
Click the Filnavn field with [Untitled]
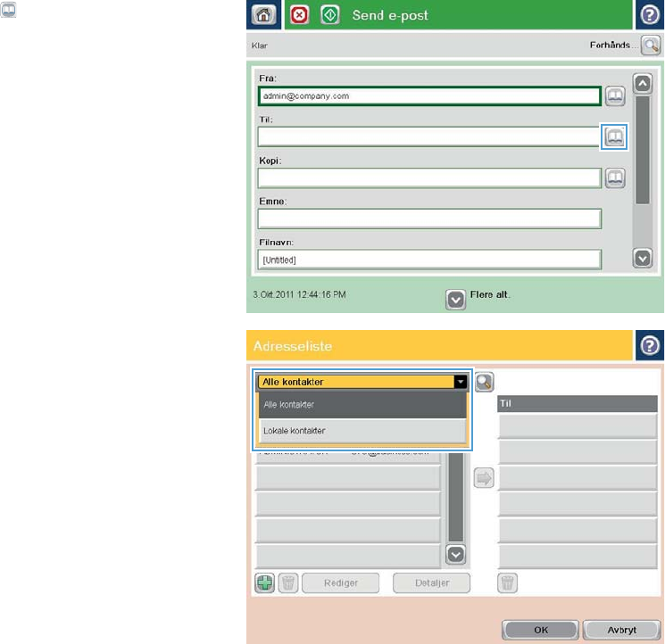429,260
